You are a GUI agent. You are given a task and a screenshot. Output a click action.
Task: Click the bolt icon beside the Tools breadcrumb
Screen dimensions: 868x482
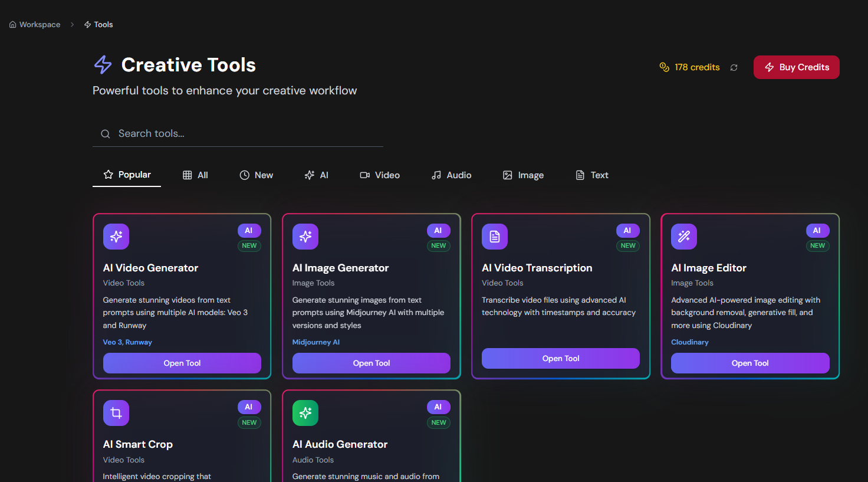pos(87,24)
